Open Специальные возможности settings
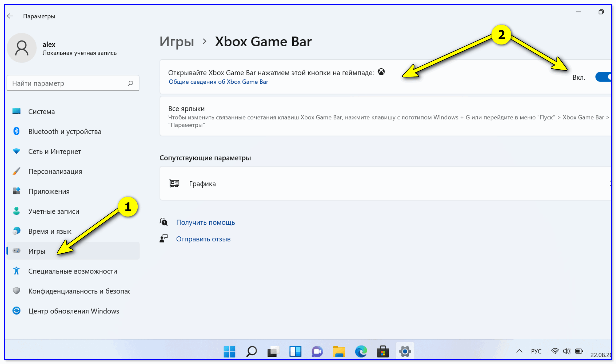 coord(73,271)
